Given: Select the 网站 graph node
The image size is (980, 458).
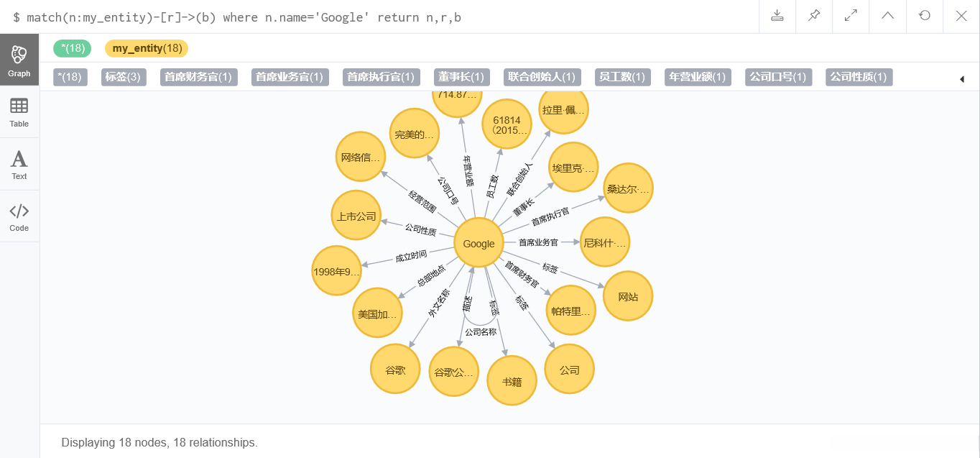Looking at the screenshot, I should click(628, 296).
